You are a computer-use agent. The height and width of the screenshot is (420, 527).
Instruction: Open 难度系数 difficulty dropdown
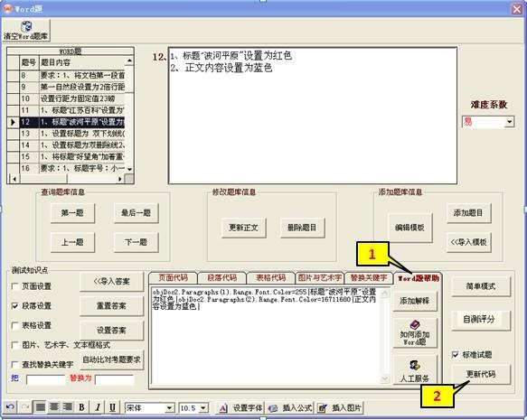[x=510, y=122]
